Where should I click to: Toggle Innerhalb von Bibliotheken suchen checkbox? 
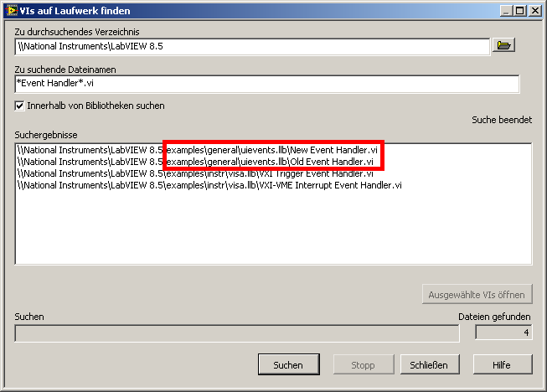tap(19, 106)
